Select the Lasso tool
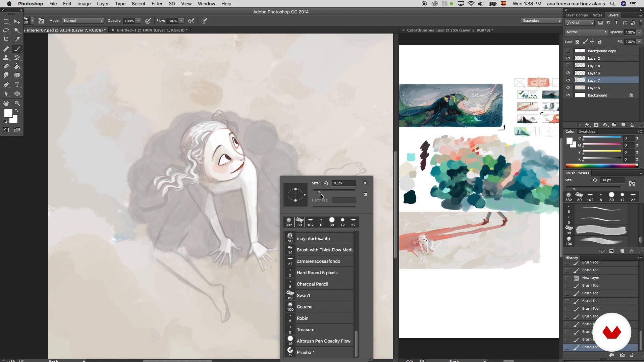The image size is (644, 362). click(6, 31)
